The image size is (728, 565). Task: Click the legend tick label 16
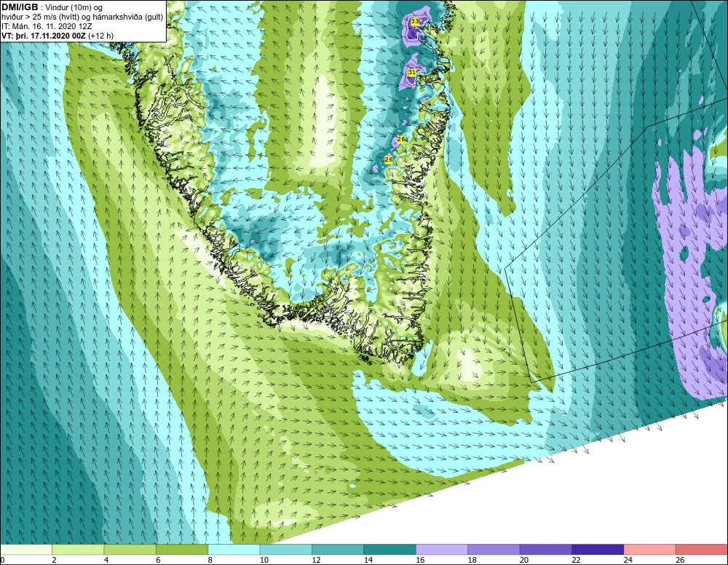[x=420, y=560]
